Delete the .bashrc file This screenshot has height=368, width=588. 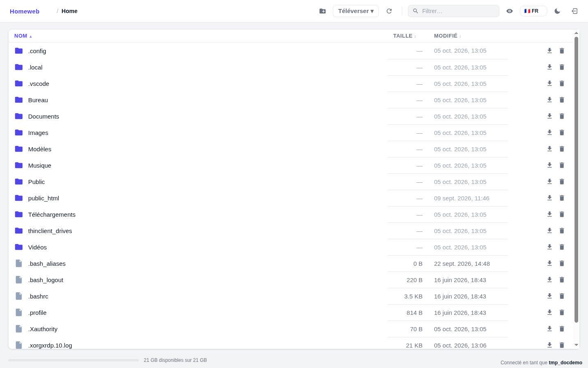(562, 296)
